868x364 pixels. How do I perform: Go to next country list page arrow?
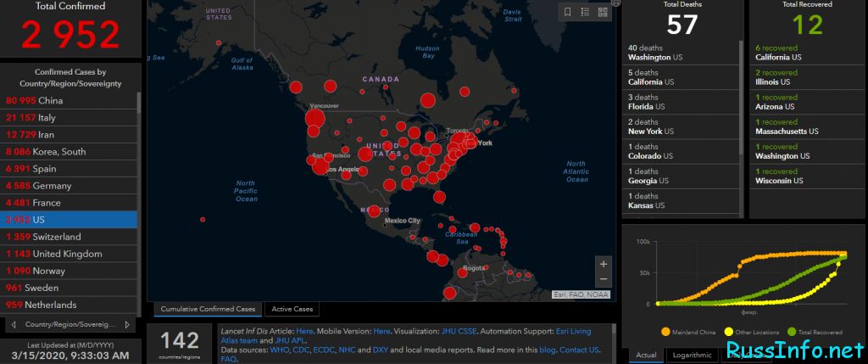coord(127,325)
